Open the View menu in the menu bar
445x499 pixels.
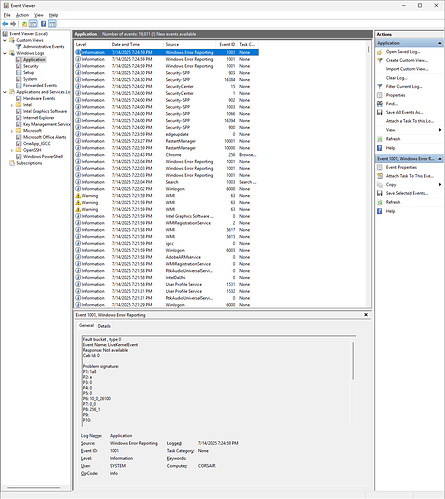[39, 15]
